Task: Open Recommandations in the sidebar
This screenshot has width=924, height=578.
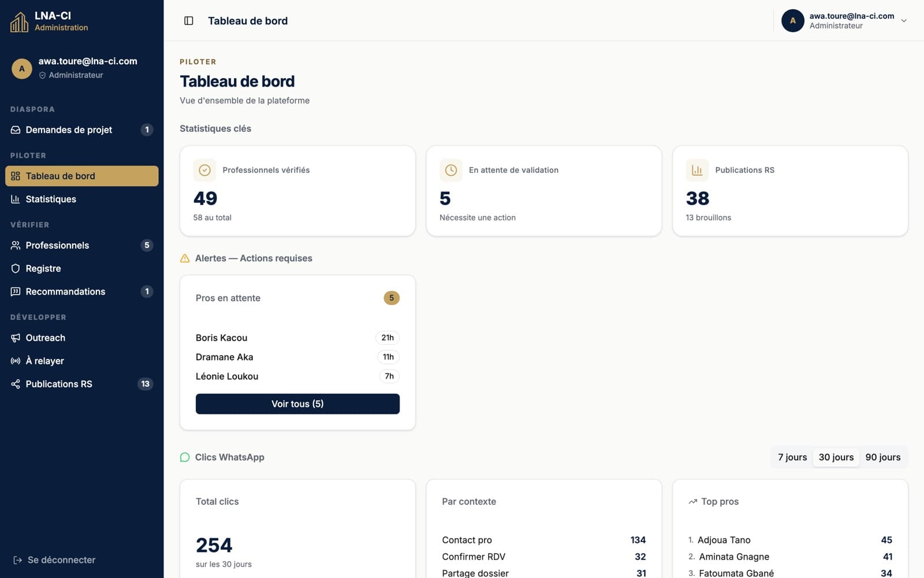Action: (81, 292)
